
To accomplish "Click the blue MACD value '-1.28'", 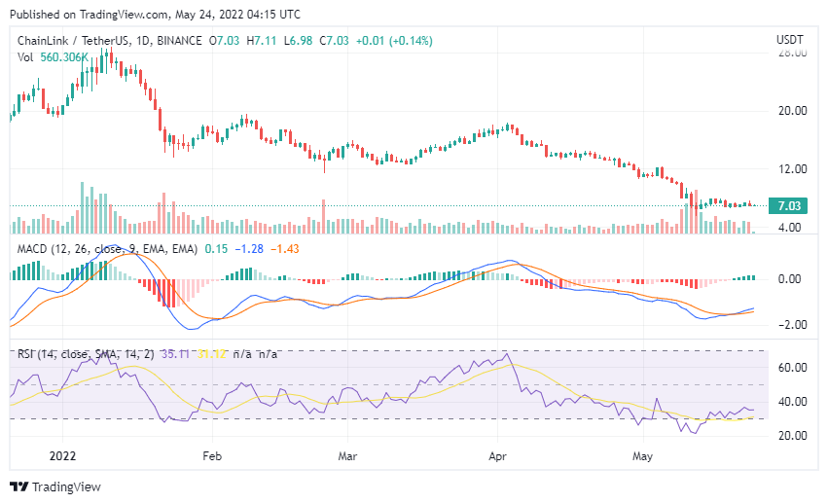I will 249,249.
